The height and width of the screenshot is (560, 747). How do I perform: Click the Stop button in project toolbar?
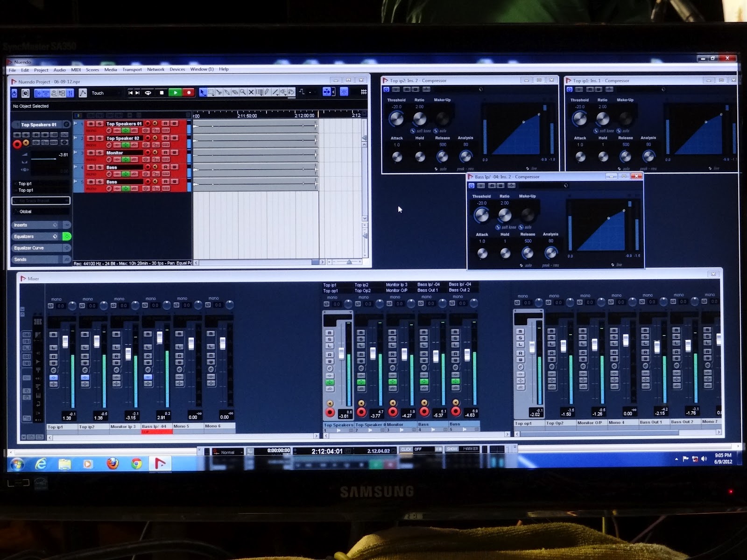[x=162, y=93]
